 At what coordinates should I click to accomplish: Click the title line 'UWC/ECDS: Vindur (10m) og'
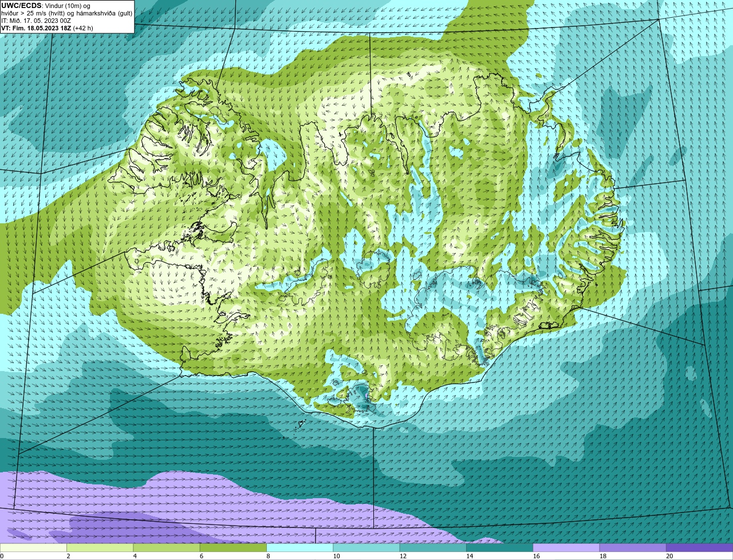tap(46, 6)
